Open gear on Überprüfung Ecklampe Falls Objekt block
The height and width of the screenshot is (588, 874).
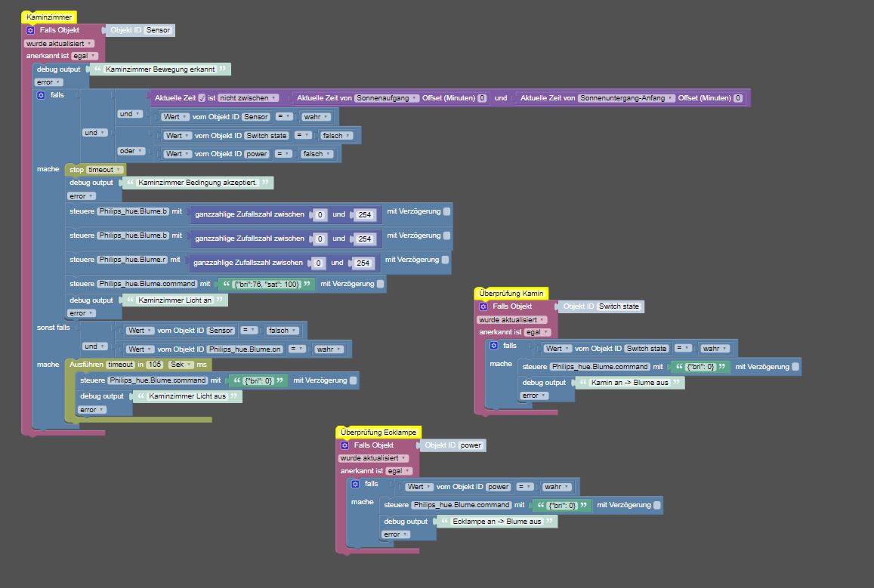tap(344, 445)
